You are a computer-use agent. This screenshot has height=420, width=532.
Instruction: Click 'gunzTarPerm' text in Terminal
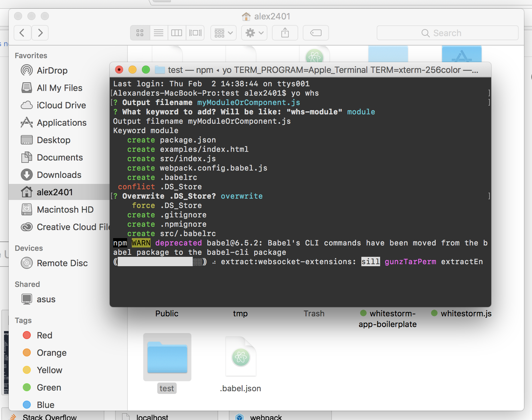[x=410, y=262]
